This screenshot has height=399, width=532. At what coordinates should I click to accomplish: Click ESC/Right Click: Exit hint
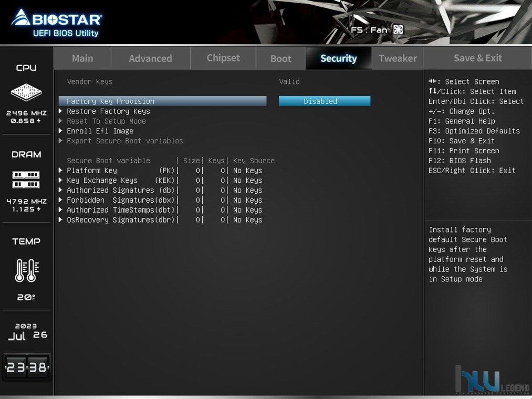point(472,170)
